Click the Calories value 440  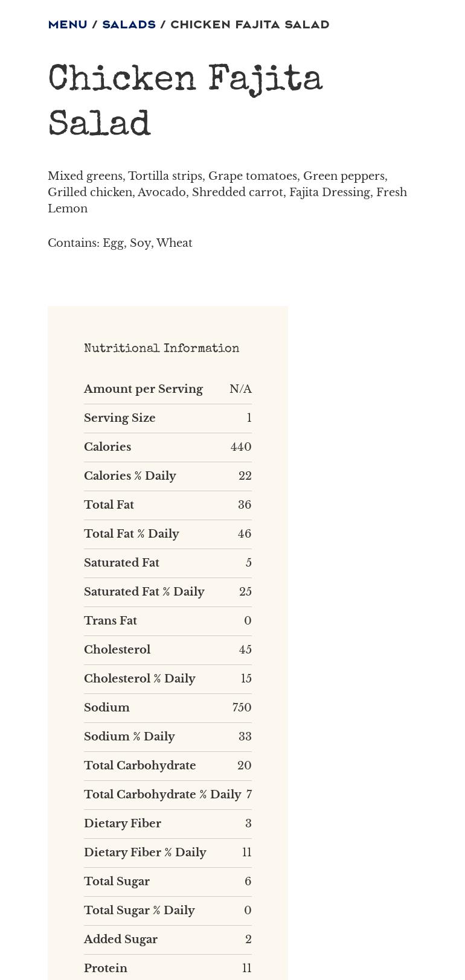240,447
